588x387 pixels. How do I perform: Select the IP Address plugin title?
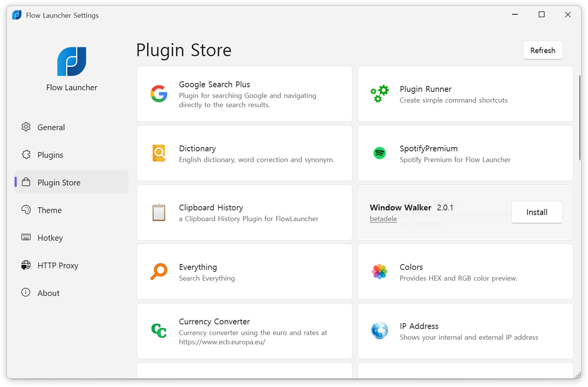pos(419,326)
